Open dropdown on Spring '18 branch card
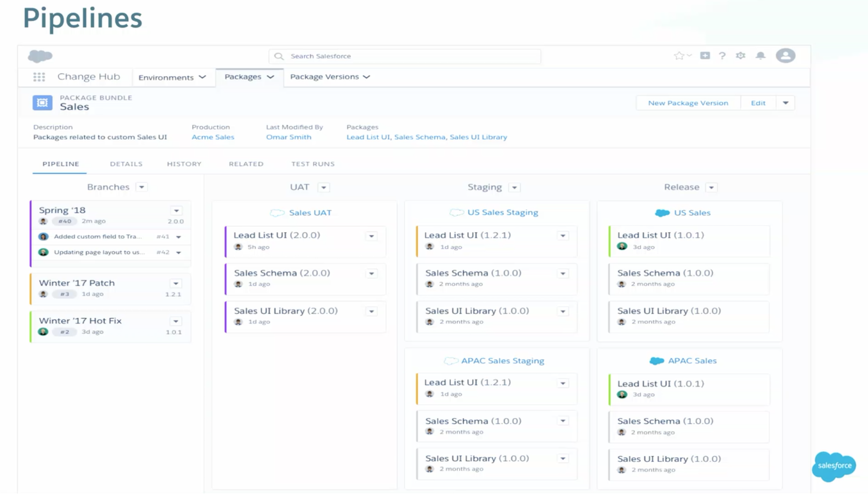Viewport: 868px width, 494px height. [176, 211]
